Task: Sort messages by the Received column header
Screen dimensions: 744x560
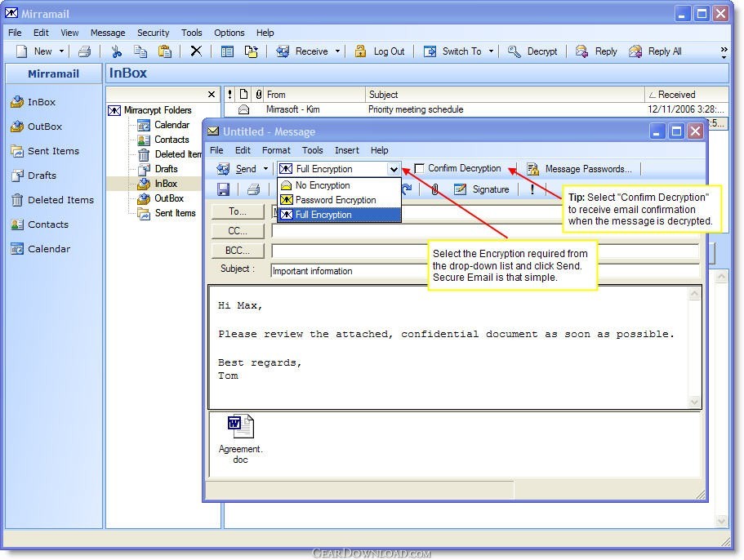Action: point(686,95)
